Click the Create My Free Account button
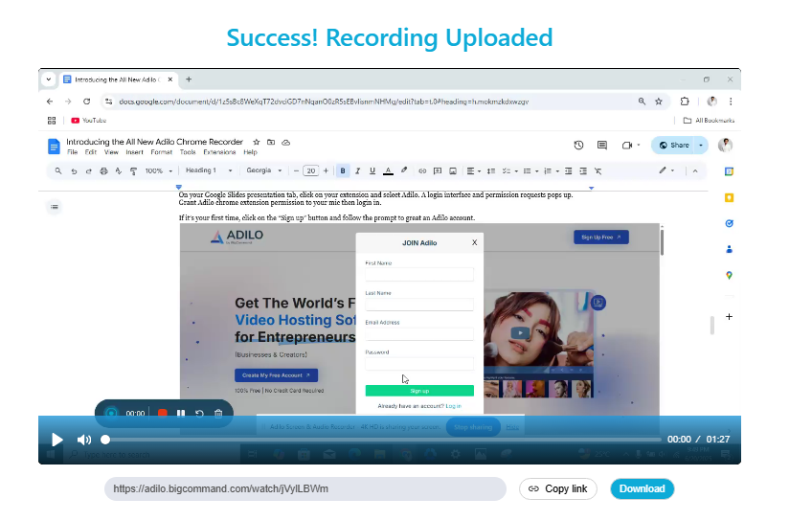 (276, 375)
